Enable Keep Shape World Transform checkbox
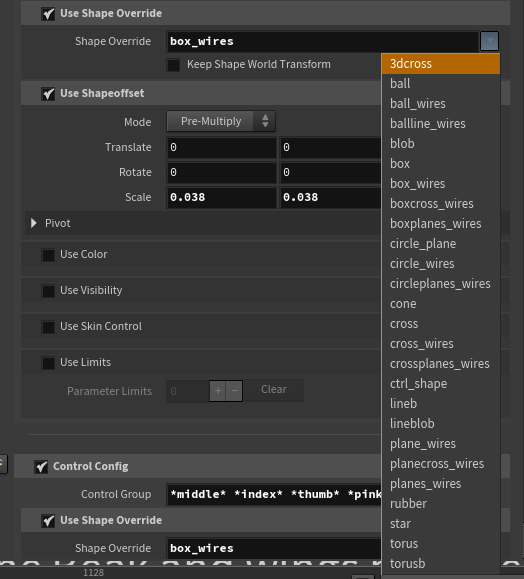 173,65
